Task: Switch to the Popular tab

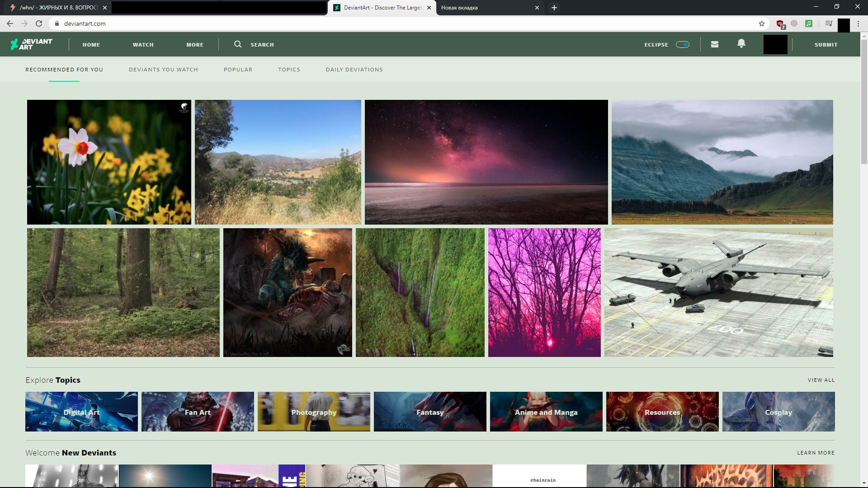Action: coord(238,70)
